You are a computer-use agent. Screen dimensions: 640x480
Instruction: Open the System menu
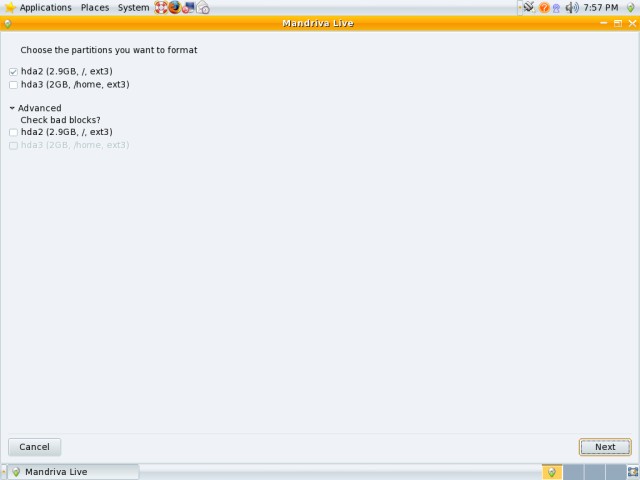[133, 7]
